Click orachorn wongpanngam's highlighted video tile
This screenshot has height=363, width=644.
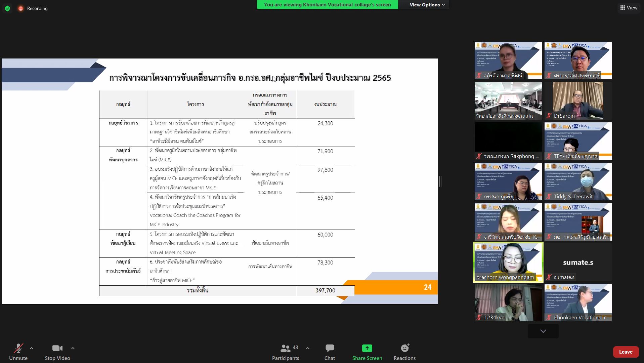(x=508, y=262)
